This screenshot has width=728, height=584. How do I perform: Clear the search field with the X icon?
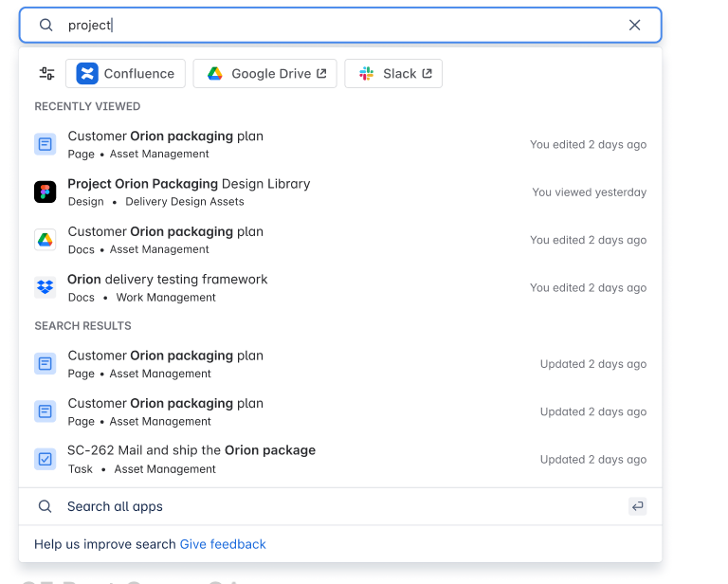point(634,25)
